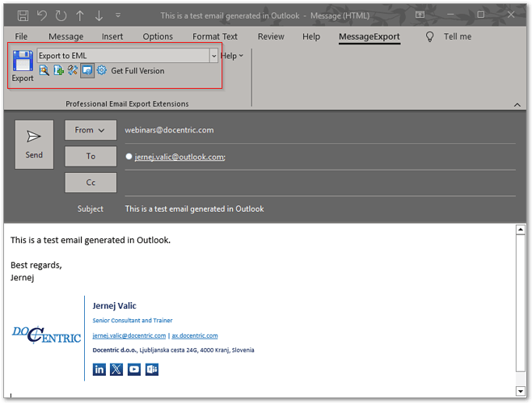Screen dimensions: 532x404
Task: Click in the Subject field
Action: coord(315,208)
